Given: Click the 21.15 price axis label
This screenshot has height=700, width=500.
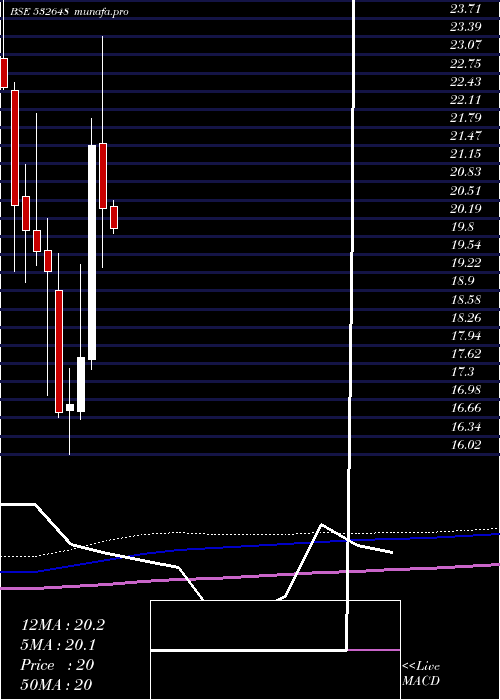Looking at the screenshot, I should pos(466,154).
